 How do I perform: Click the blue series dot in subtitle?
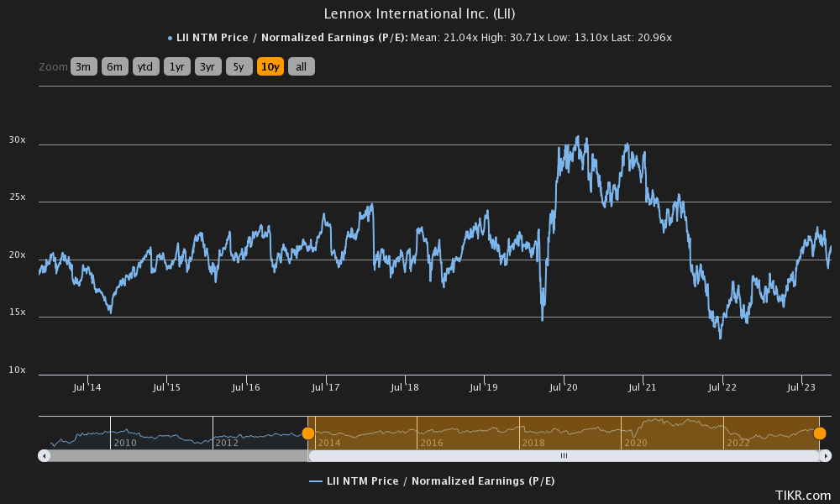(170, 38)
